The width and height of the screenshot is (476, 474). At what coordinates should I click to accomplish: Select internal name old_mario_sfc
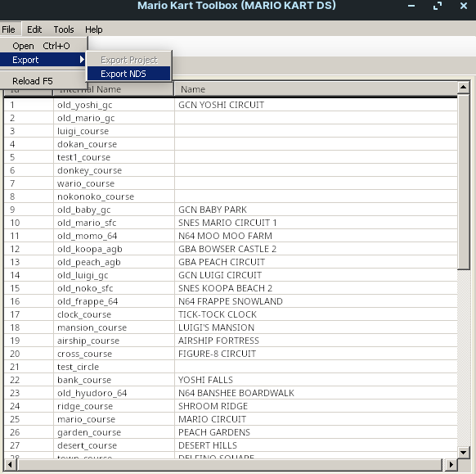(x=114, y=223)
